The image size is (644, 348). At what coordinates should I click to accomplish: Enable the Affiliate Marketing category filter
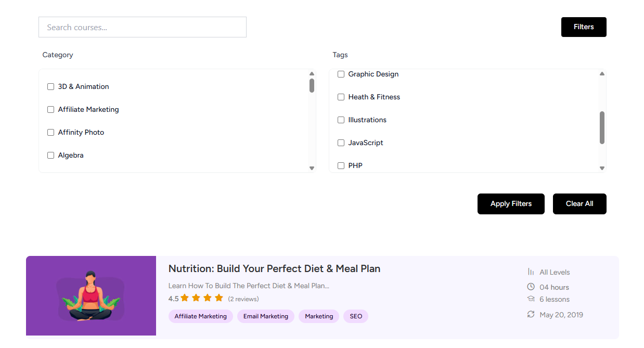[50, 109]
